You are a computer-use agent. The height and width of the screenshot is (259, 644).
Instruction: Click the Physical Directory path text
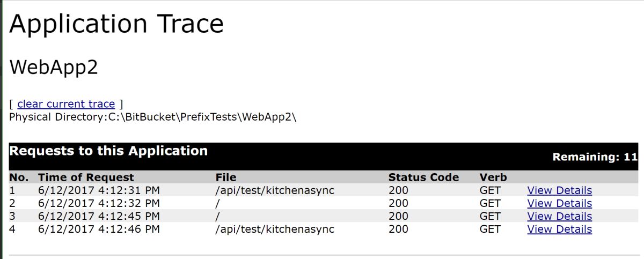(x=153, y=117)
